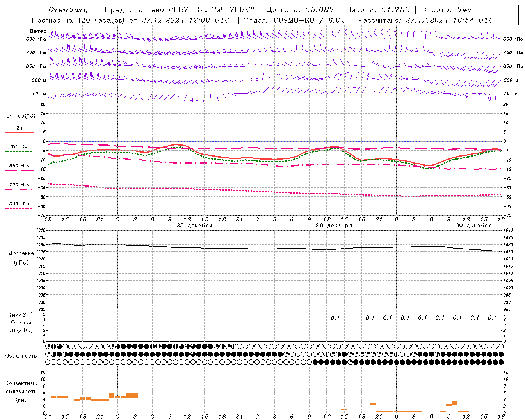Image resolution: width=525 pixels, height=420 pixels.
Task: Click the left "10 м" wind level label
Action: click(39, 94)
